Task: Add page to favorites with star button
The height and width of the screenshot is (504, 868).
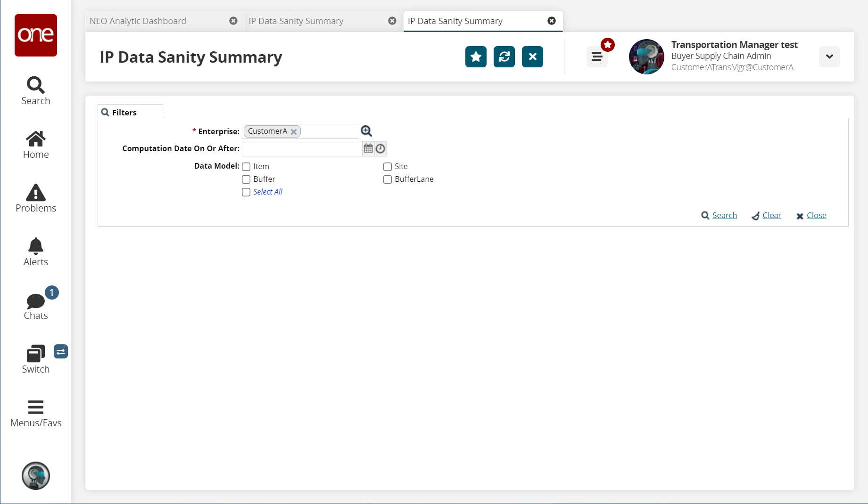Action: pos(476,57)
